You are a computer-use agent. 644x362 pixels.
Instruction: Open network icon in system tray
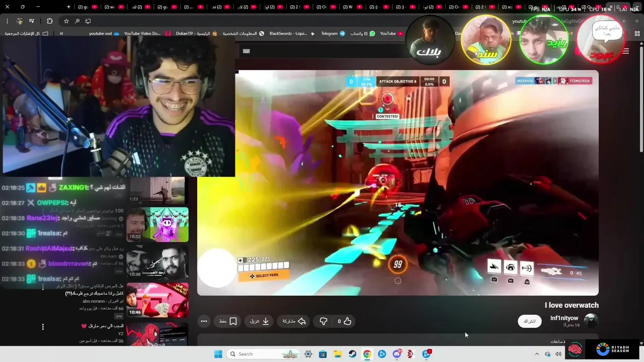[x=548, y=354]
